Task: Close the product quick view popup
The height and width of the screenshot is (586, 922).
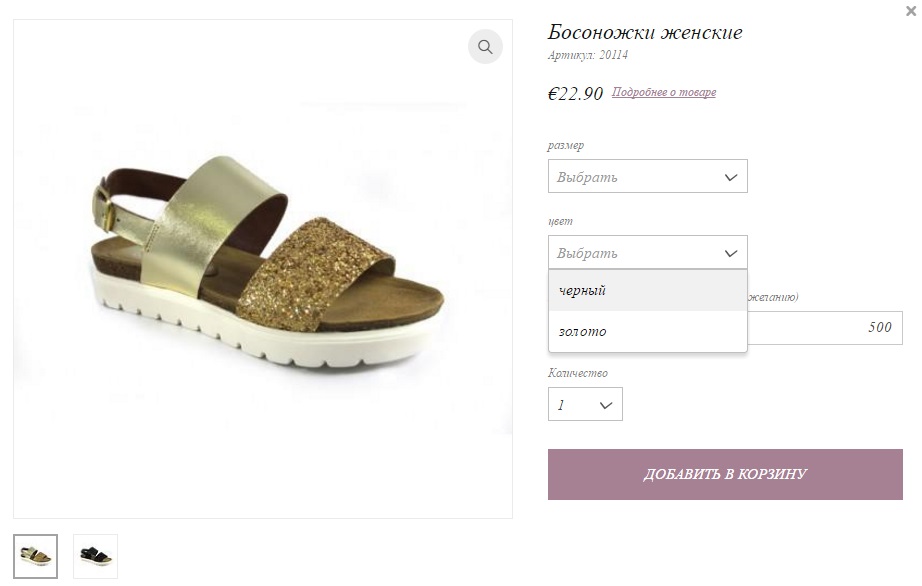Action: (911, 11)
